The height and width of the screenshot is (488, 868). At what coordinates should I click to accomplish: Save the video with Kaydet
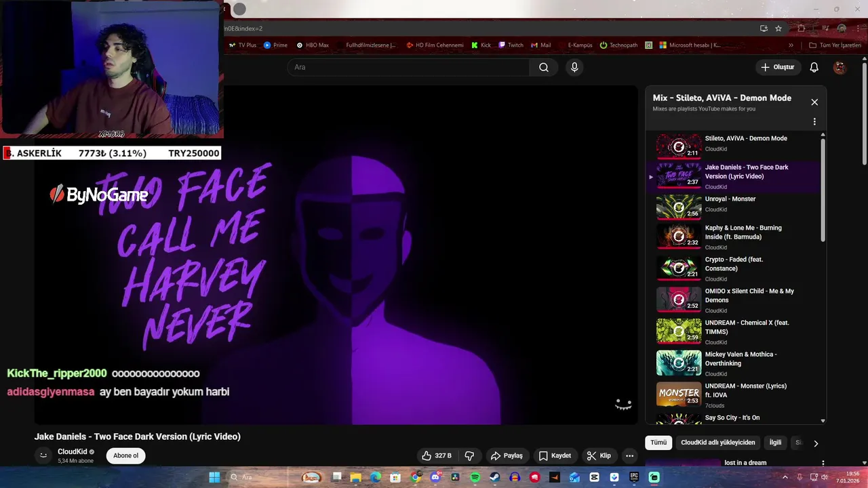click(555, 455)
